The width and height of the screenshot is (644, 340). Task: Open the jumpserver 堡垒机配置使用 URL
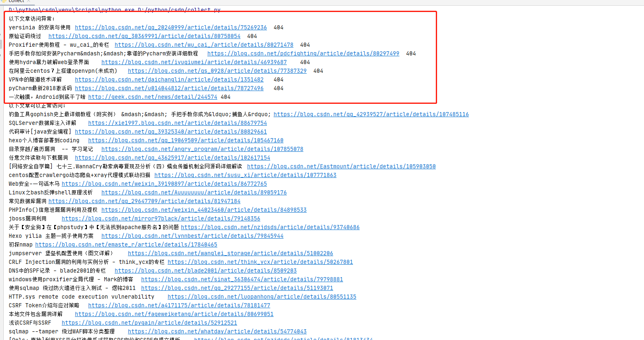[231, 253]
